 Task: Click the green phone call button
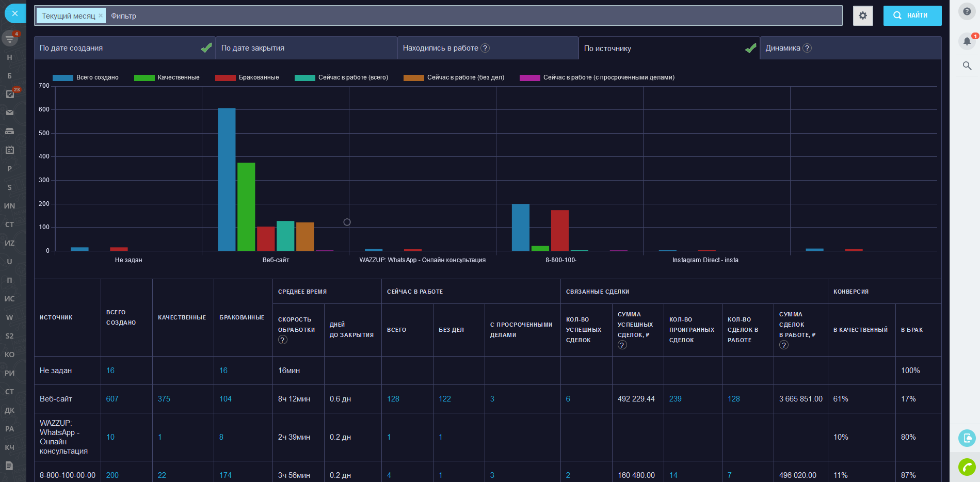pos(967,467)
